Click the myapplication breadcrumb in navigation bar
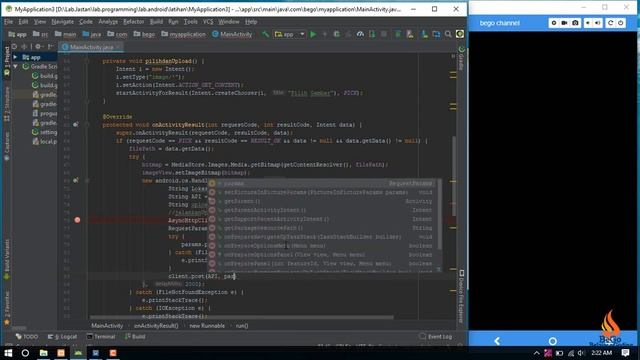This screenshot has height=360, width=640. pyautogui.click(x=183, y=34)
